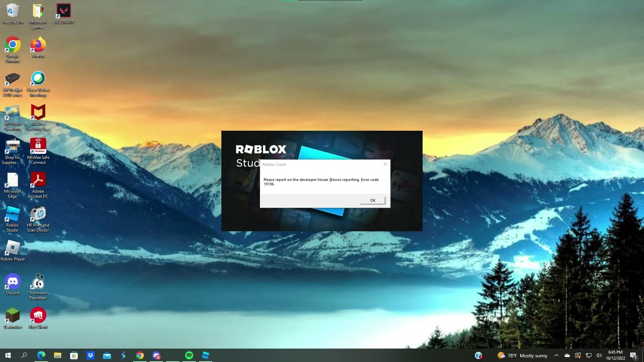Click the error message text containing code 19196

321,182
